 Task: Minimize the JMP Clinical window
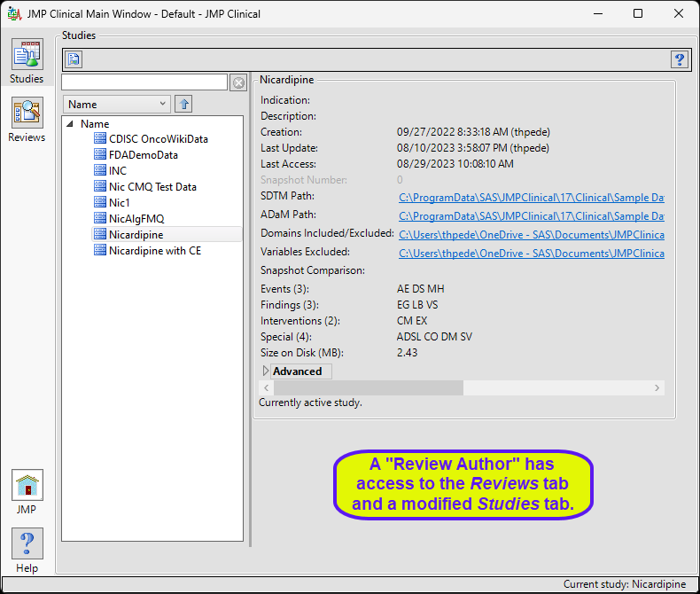598,14
